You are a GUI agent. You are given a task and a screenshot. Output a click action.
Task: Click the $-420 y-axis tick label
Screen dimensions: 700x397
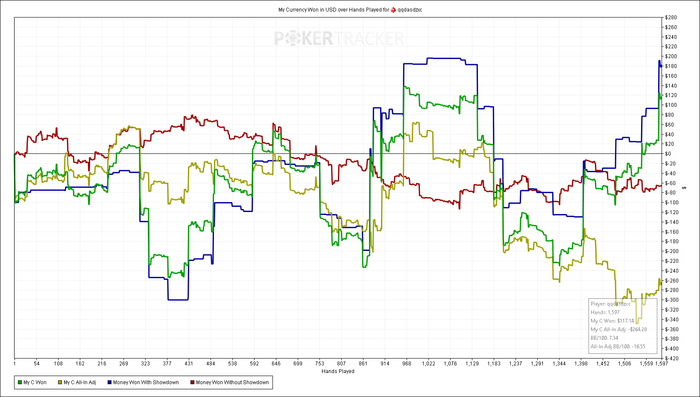tap(672, 358)
